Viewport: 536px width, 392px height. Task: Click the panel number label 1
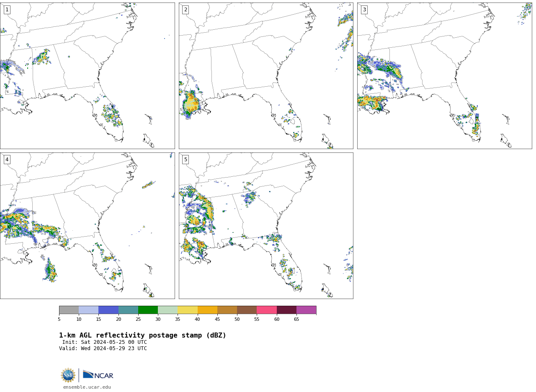pos(7,10)
